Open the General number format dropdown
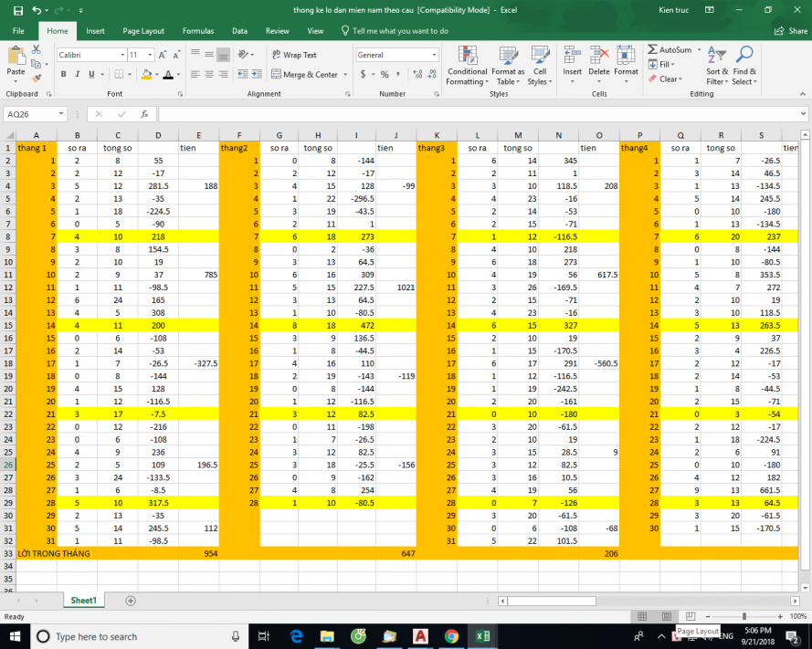The image size is (812, 649). click(x=434, y=55)
